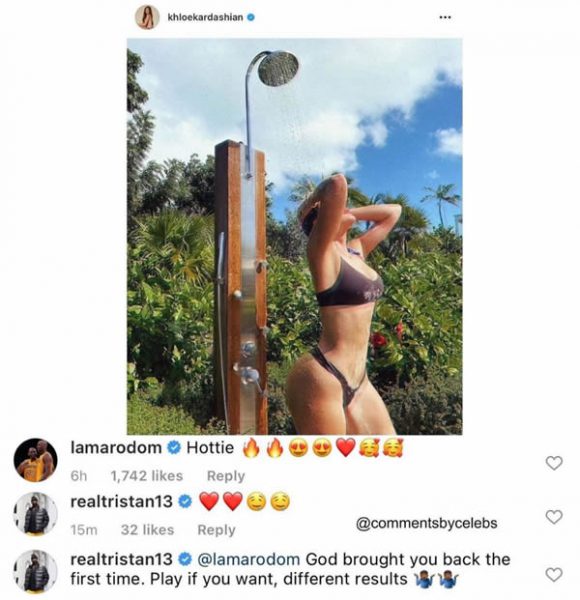Click the lamarodom username in comments
The image size is (580, 600).
point(116,447)
